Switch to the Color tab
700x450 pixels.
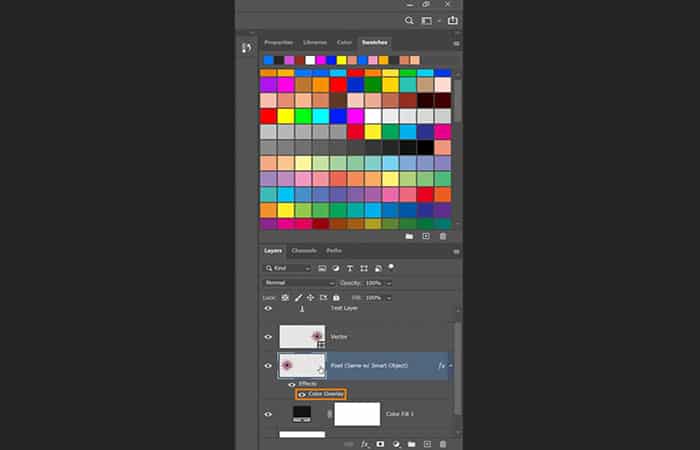click(x=344, y=43)
